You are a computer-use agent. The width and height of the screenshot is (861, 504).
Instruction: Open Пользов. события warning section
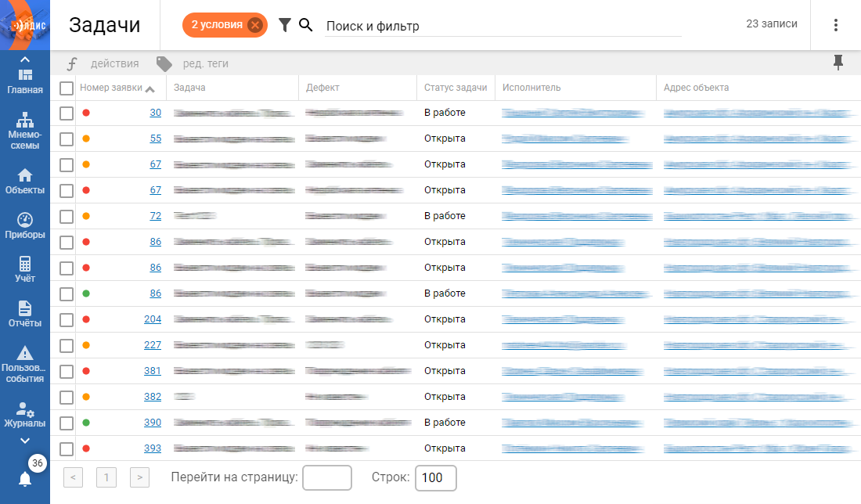[25, 364]
